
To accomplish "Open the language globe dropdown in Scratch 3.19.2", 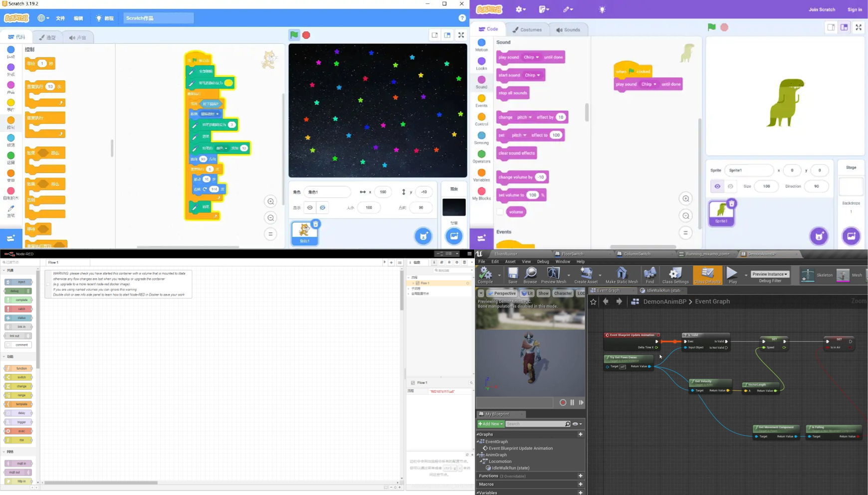I will coord(43,18).
